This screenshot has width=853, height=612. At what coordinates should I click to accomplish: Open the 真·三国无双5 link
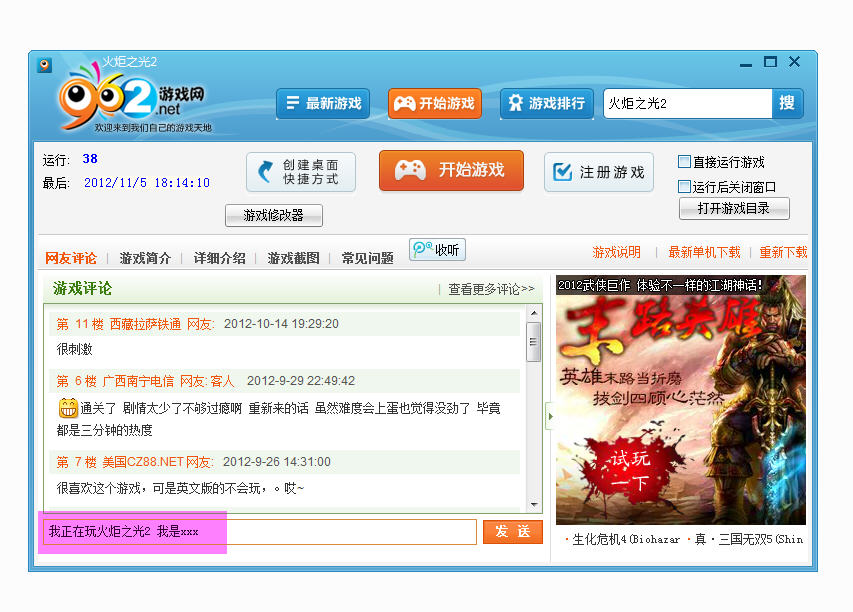[x=749, y=540]
